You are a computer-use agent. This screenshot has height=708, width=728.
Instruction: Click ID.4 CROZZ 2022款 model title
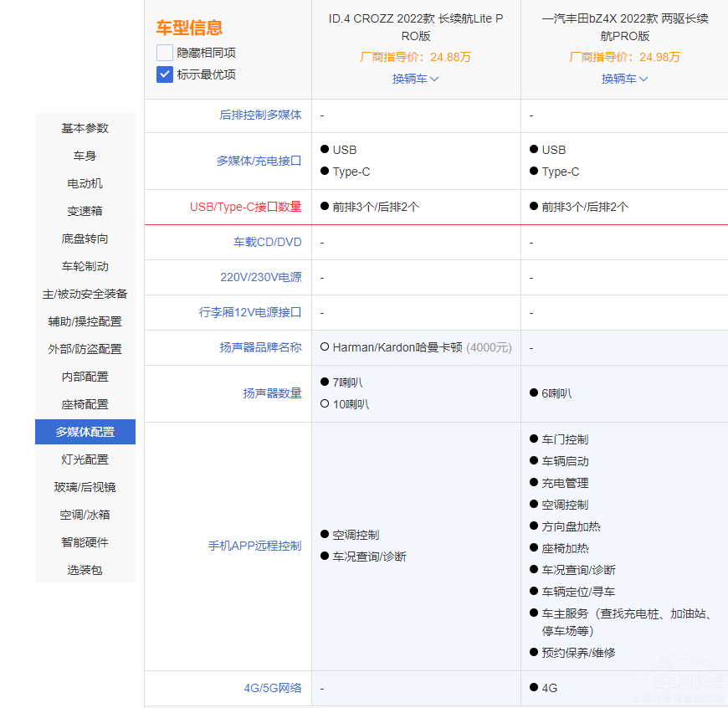click(416, 27)
